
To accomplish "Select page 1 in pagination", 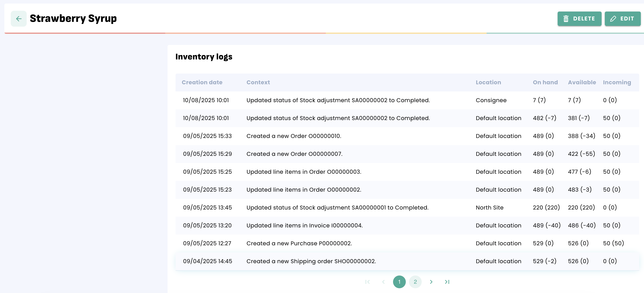I will 399,282.
